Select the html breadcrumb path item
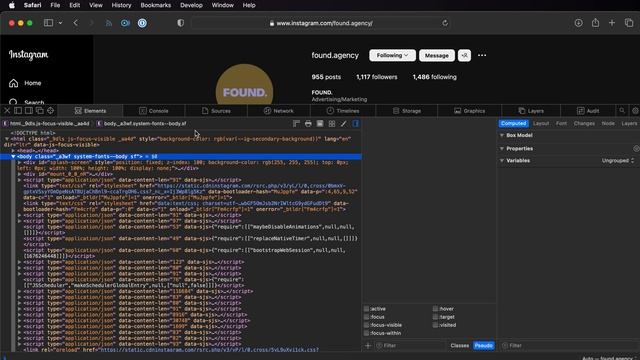 coord(46,123)
